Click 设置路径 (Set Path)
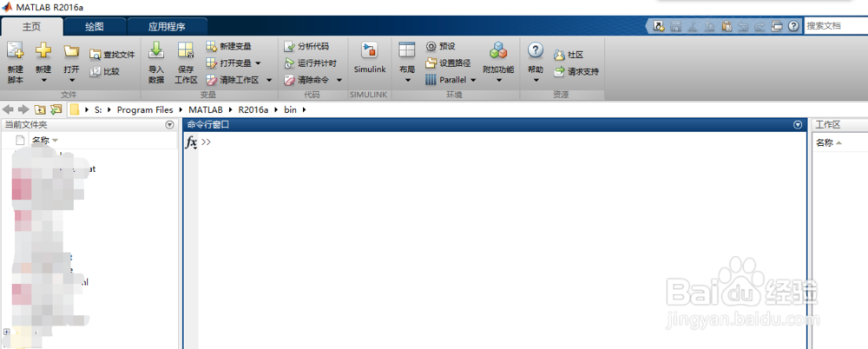 [x=448, y=63]
